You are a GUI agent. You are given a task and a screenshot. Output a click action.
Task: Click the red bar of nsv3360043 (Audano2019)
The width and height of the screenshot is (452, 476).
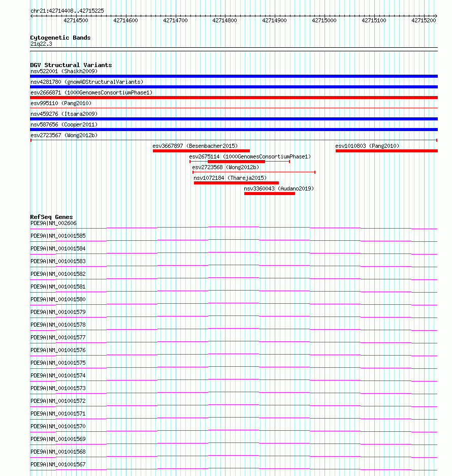[x=270, y=194]
